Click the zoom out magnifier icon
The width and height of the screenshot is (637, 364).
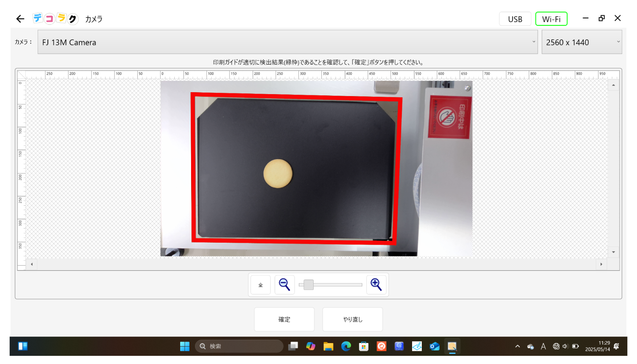284,285
